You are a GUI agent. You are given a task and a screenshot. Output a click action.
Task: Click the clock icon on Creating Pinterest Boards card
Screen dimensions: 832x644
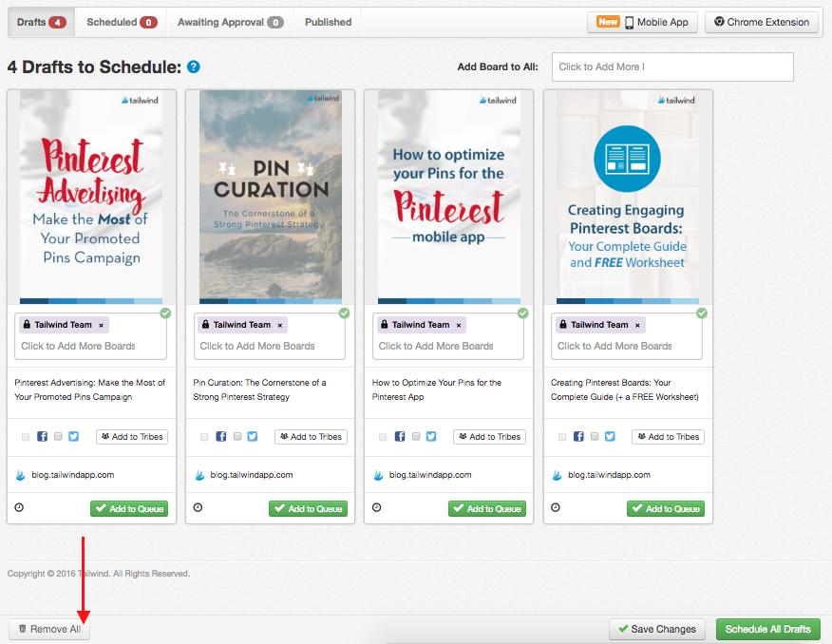[556, 507]
